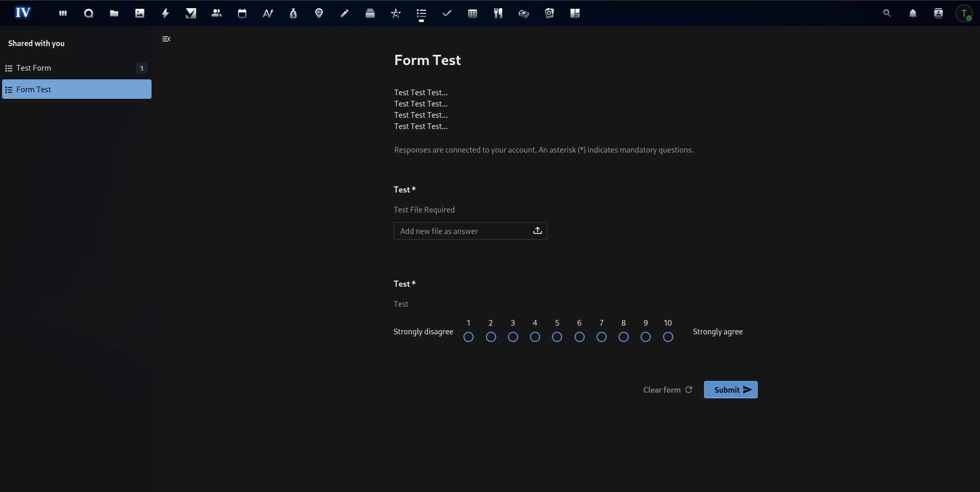Open the Dashboard app

tap(63, 13)
